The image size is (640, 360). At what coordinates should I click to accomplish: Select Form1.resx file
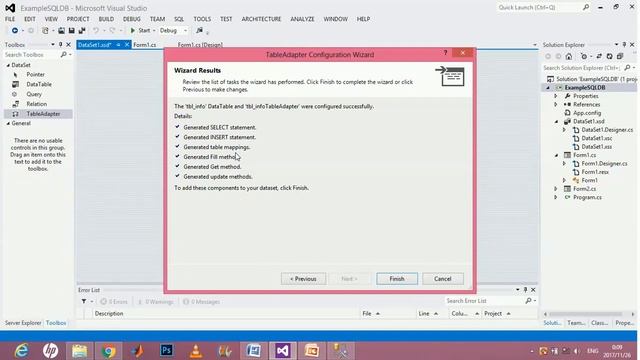click(x=595, y=172)
